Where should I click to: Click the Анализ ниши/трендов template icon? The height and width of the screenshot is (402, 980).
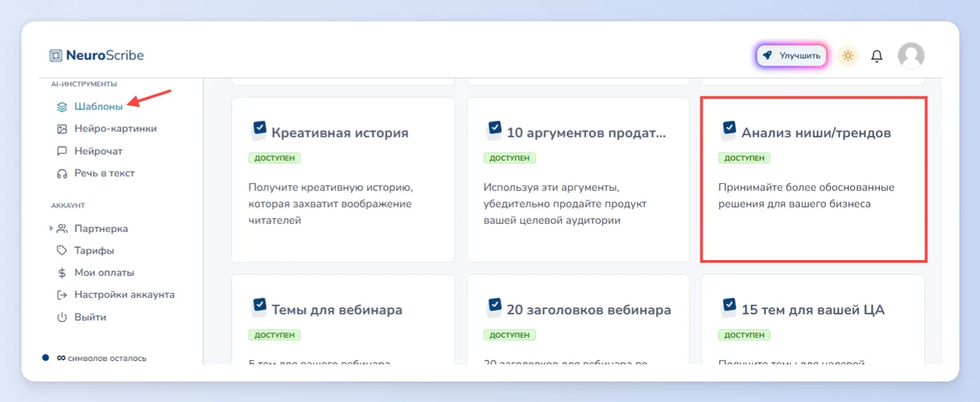(729, 131)
